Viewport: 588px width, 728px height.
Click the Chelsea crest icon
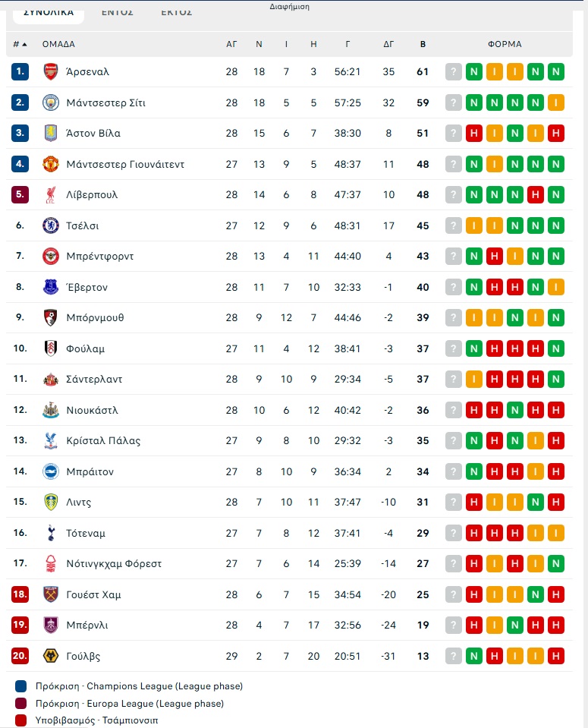tap(51, 225)
